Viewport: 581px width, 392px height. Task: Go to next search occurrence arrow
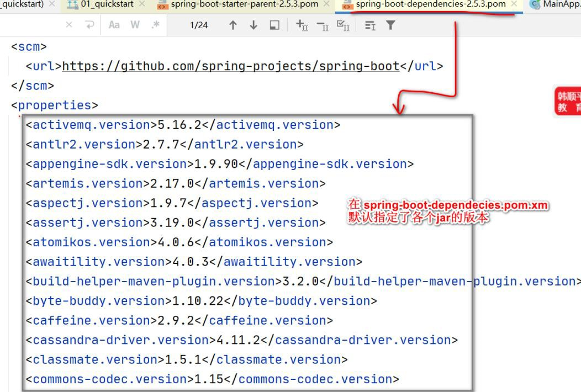[x=253, y=25]
